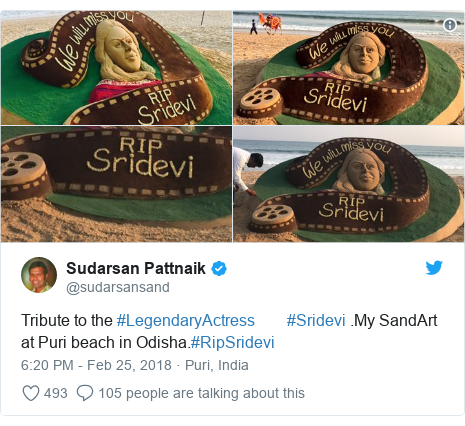The height and width of the screenshot is (426, 465).
Task: Open the top-right photo with the camel
Action: click(x=349, y=68)
